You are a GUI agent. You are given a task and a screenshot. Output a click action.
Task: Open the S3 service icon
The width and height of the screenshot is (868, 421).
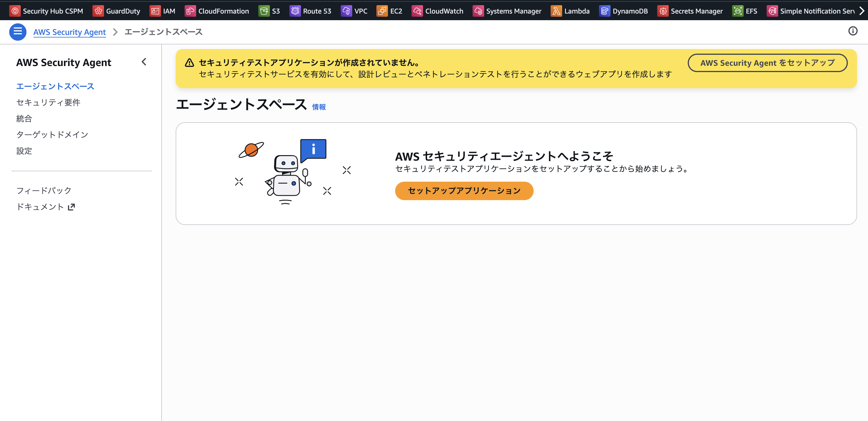264,10
